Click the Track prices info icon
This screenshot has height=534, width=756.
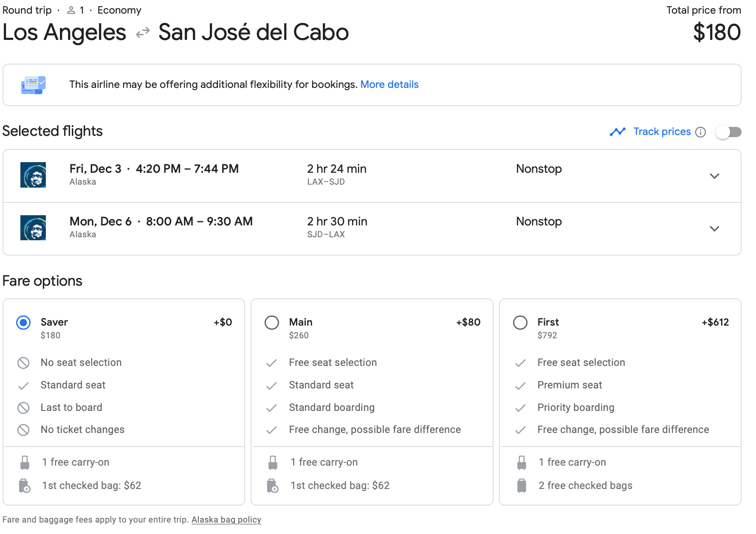click(x=700, y=132)
